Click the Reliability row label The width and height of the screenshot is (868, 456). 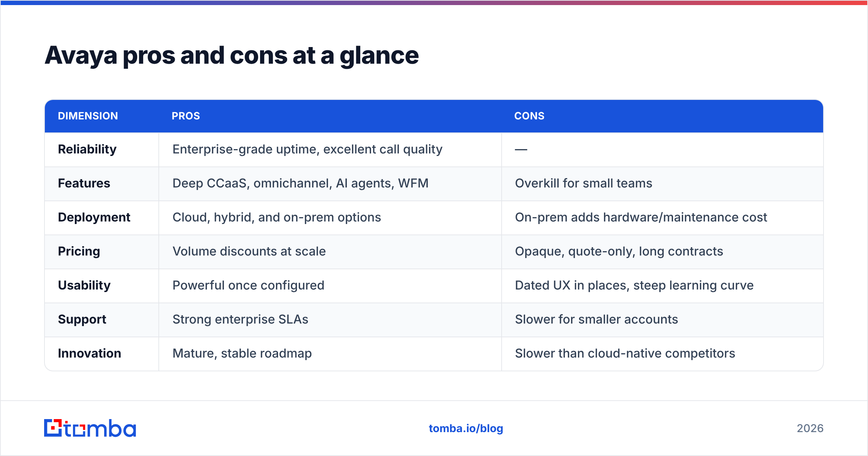87,149
